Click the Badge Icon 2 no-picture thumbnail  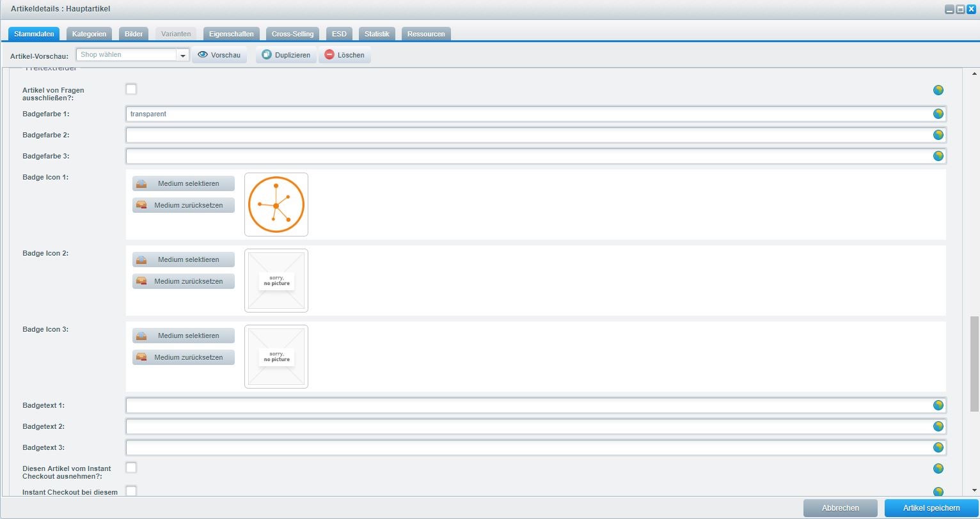(x=276, y=281)
